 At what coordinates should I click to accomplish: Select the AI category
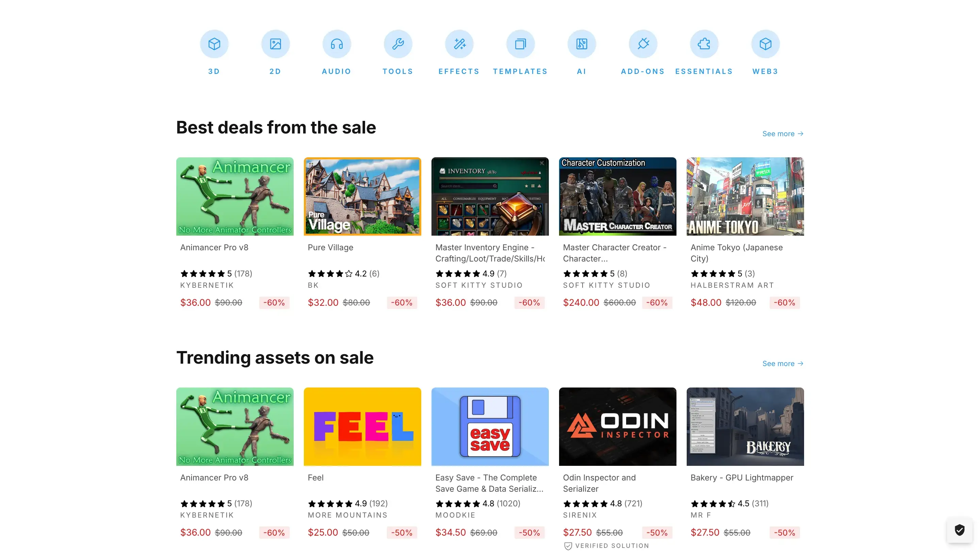pos(581,52)
